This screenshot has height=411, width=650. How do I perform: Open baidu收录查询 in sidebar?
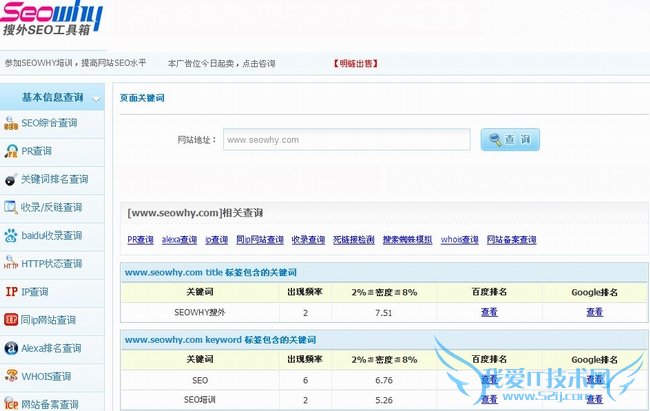click(52, 236)
